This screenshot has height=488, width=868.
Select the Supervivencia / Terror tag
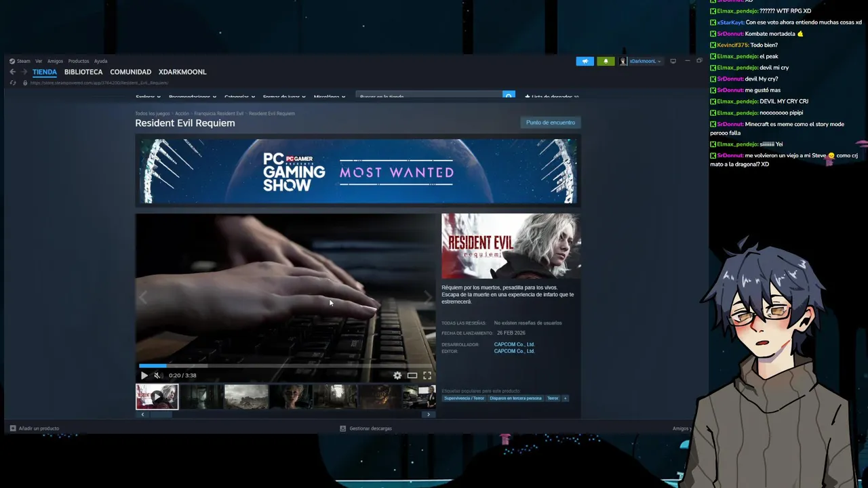[464, 399]
